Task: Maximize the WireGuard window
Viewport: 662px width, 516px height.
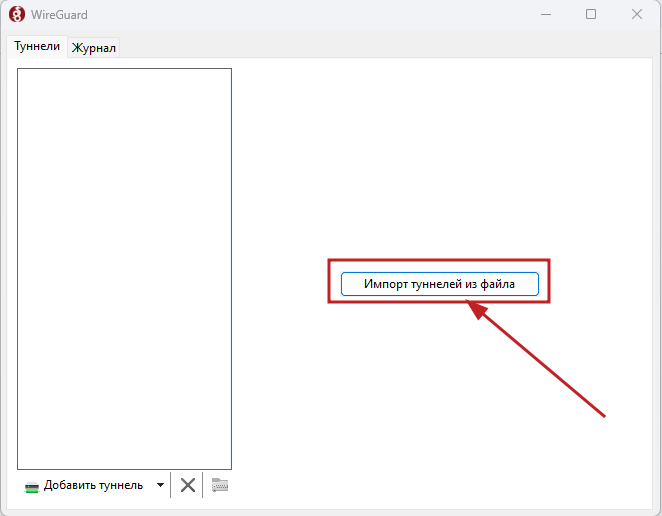Action: 591,14
